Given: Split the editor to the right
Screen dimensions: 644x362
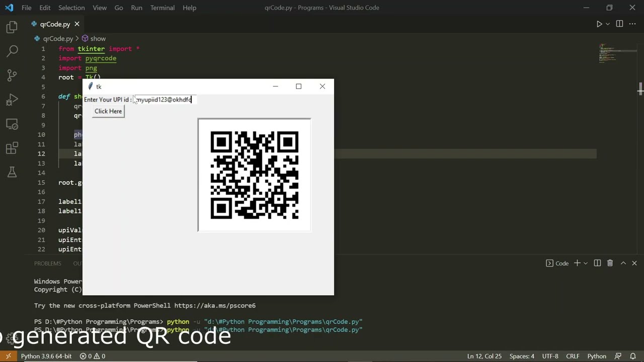Looking at the screenshot, I should [x=619, y=24].
